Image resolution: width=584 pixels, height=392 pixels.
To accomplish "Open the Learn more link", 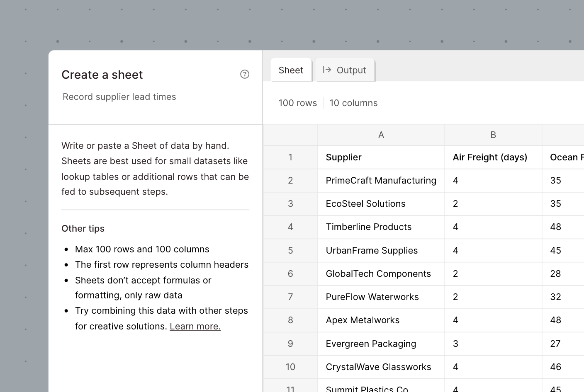I will point(195,327).
